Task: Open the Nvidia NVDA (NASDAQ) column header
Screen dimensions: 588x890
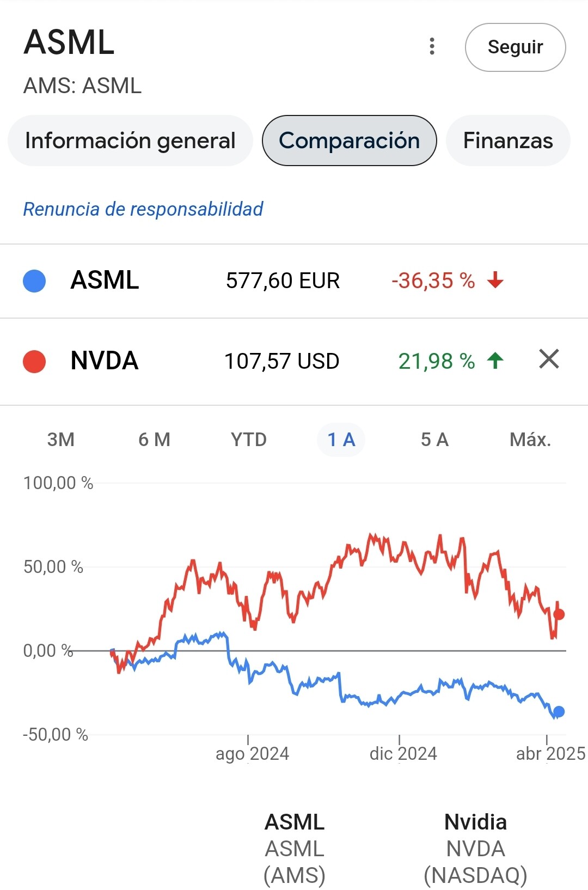Action: pos(475,849)
